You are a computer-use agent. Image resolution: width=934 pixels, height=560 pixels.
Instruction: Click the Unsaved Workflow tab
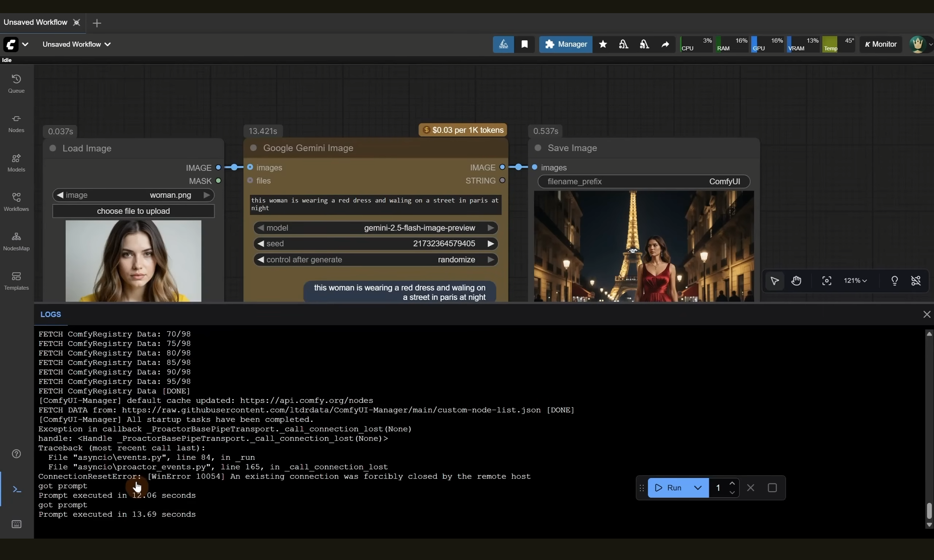pos(36,22)
